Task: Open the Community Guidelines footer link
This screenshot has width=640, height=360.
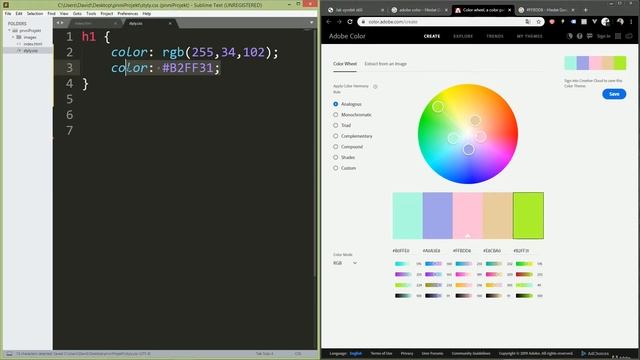Action: click(471, 353)
